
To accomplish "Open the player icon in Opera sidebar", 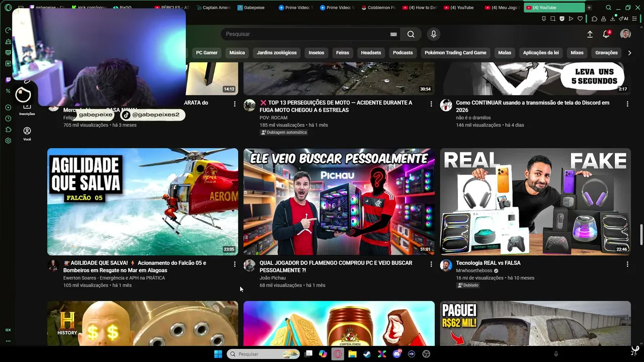I will [8, 108].
